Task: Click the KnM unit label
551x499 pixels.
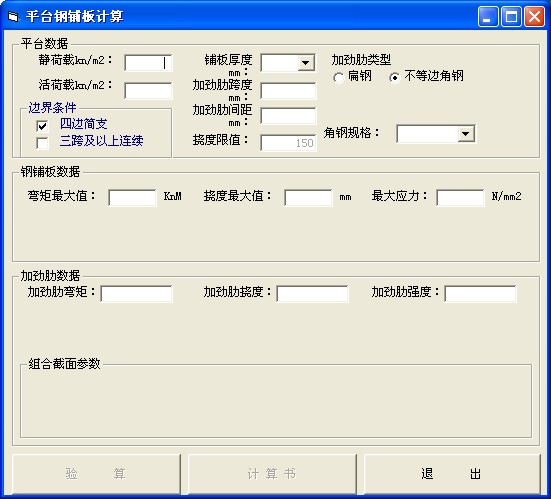Action: click(x=173, y=196)
